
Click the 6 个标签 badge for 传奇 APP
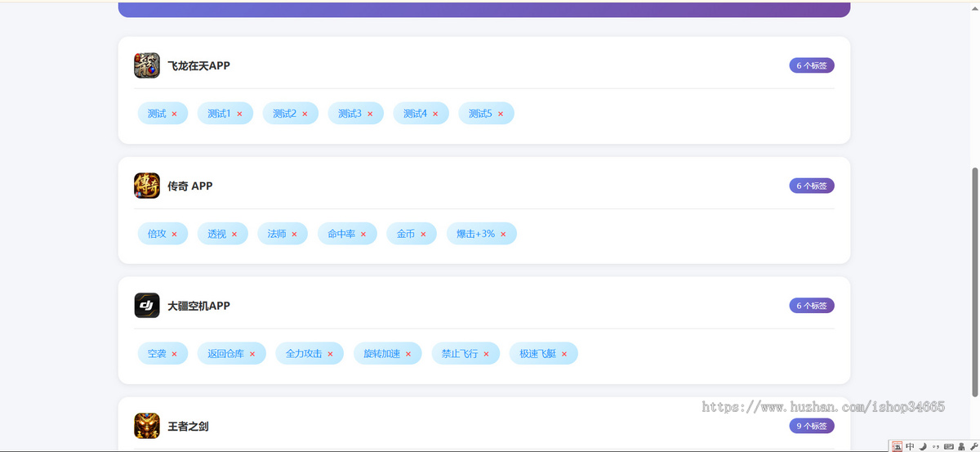812,186
